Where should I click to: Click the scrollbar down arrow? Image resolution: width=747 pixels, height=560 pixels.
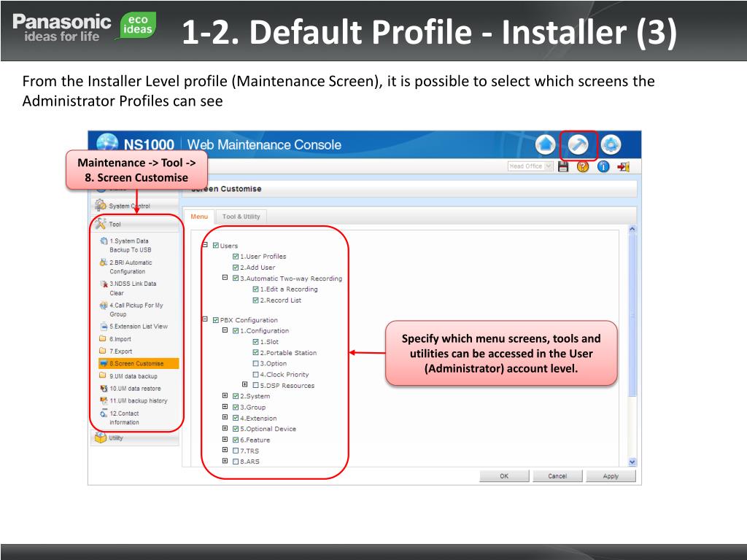tap(632, 462)
